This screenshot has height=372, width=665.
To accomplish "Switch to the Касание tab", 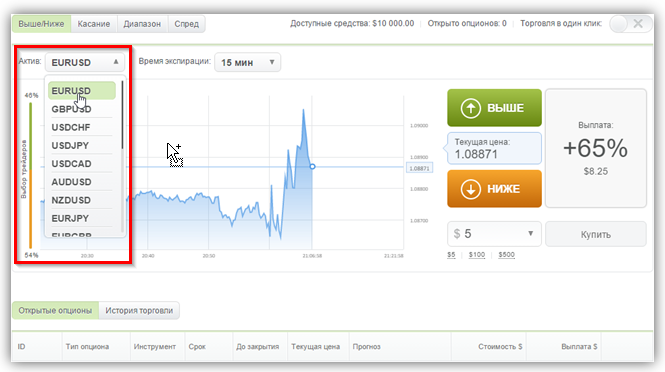I will [x=94, y=24].
